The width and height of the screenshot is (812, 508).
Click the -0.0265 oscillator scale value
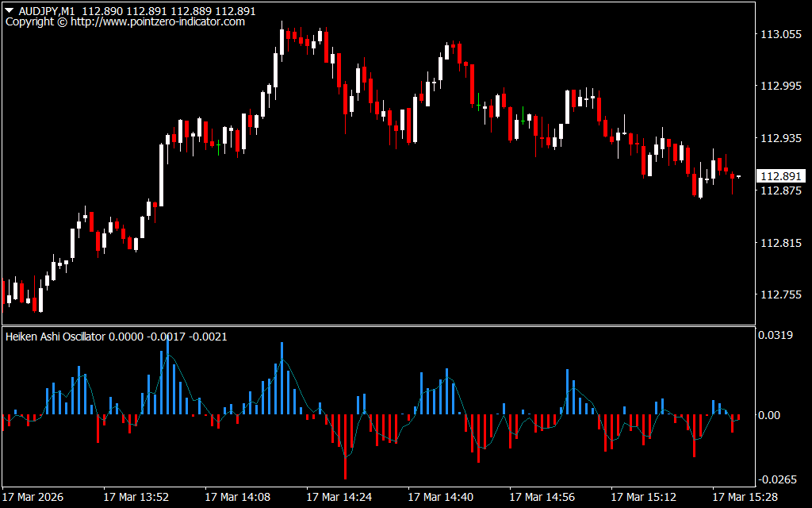[x=776, y=479]
